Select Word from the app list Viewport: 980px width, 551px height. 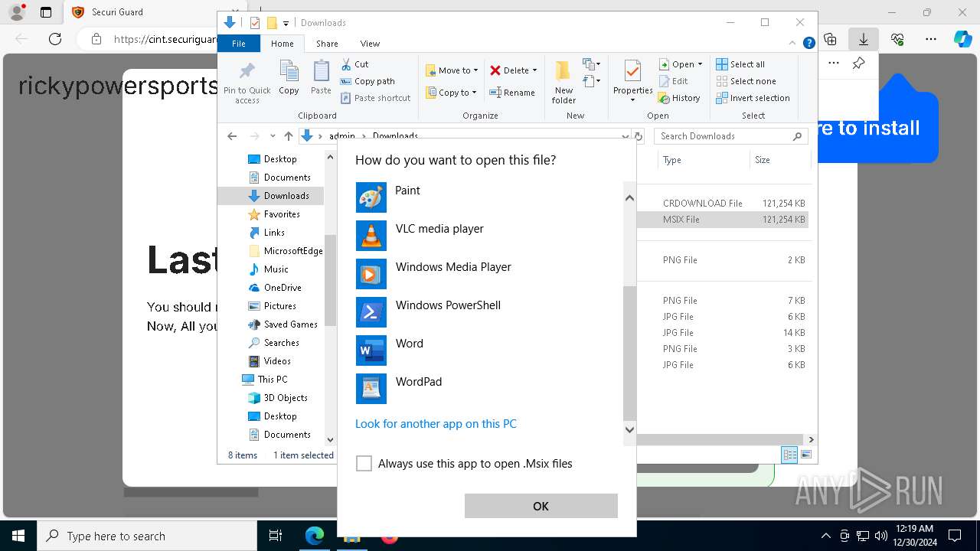point(488,350)
